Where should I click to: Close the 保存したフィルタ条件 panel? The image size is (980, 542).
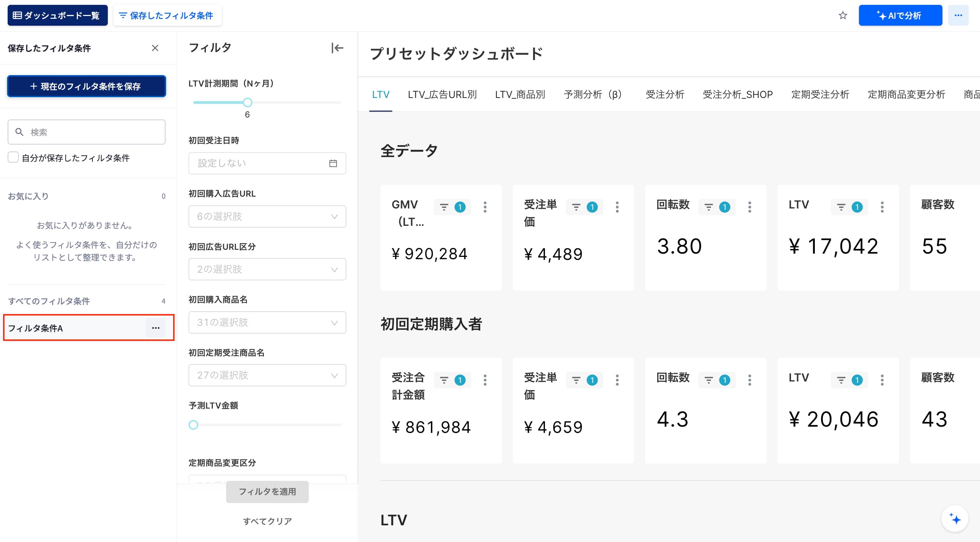155,48
